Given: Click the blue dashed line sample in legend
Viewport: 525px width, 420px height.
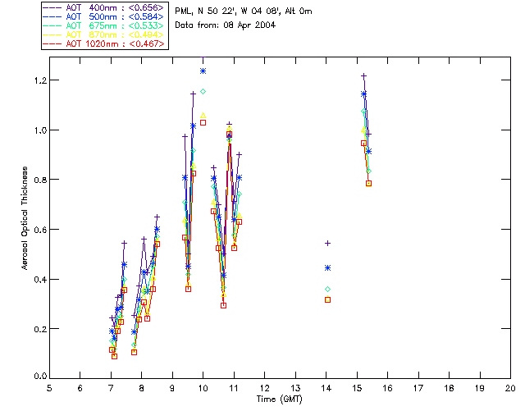Looking at the screenshot, I should coord(52,16).
